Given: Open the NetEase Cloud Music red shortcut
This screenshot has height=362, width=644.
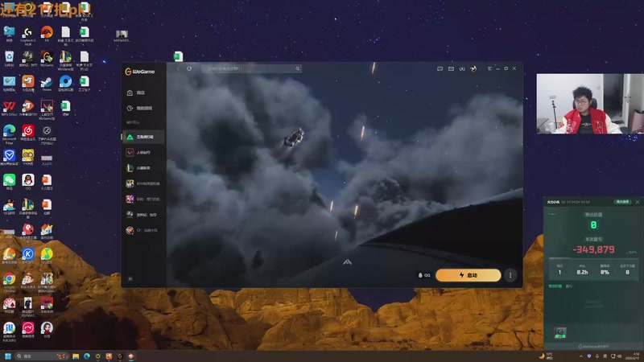Looking at the screenshot, I should 28,133.
